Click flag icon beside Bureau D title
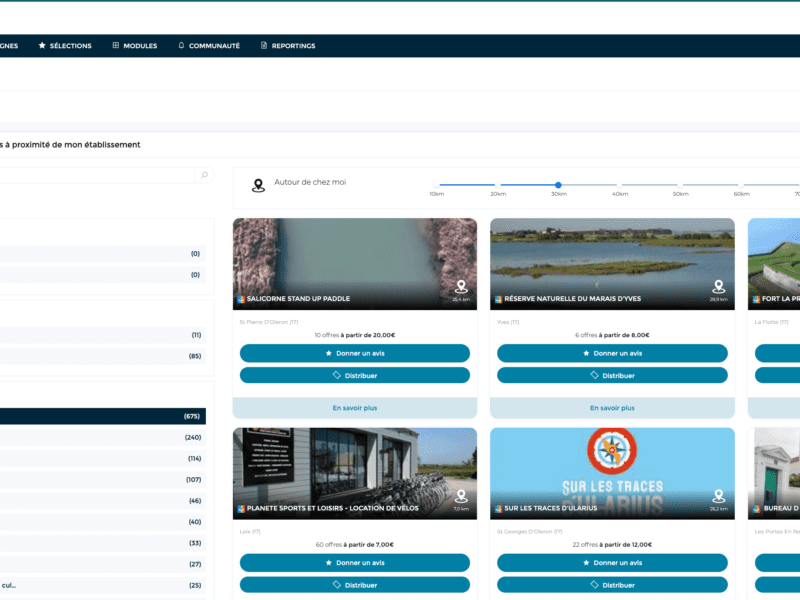Image resolution: width=800 pixels, height=600 pixels. [x=756, y=509]
